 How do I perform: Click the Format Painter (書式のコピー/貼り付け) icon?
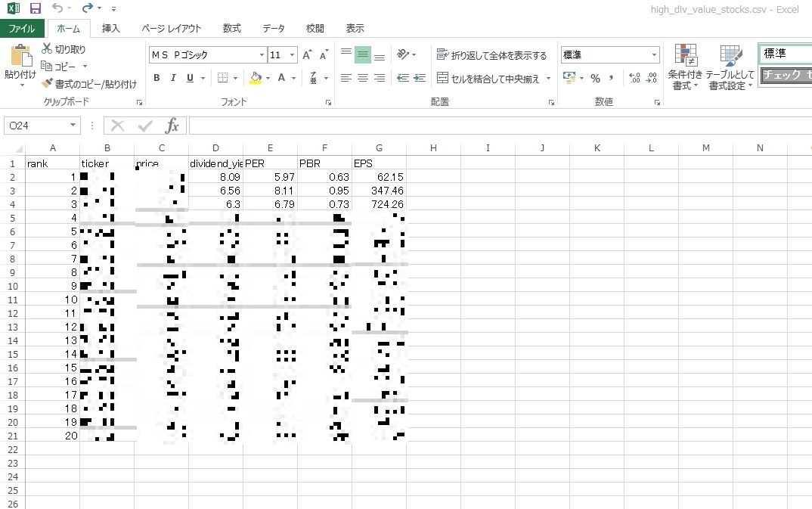point(47,83)
